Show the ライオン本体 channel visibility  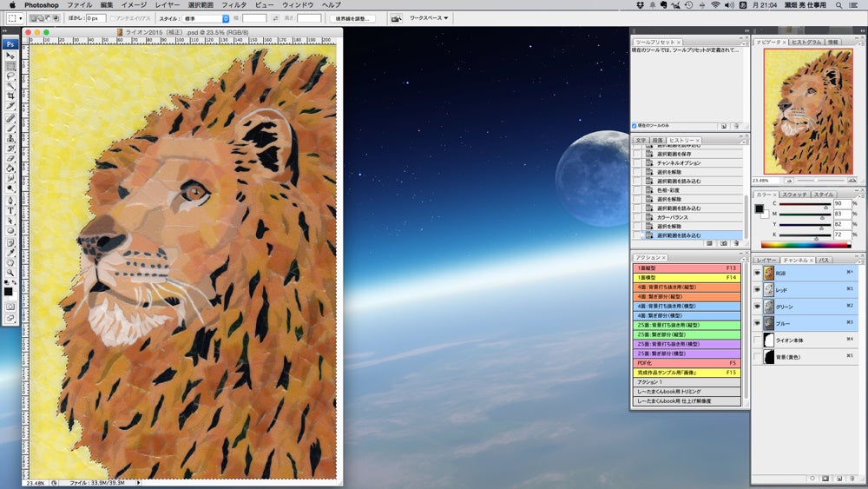(x=757, y=340)
